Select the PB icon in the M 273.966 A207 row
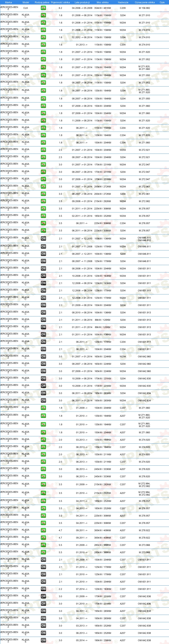 coord(43,552)
